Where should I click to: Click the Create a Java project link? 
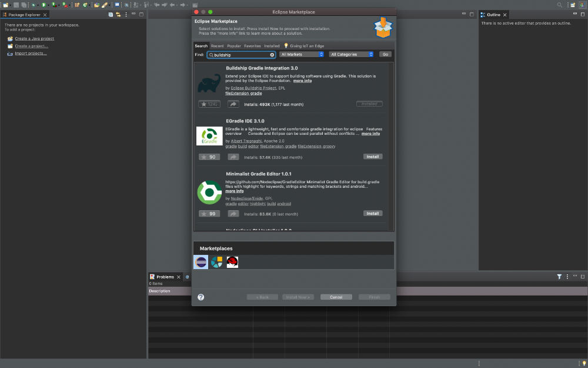pyautogui.click(x=35, y=38)
